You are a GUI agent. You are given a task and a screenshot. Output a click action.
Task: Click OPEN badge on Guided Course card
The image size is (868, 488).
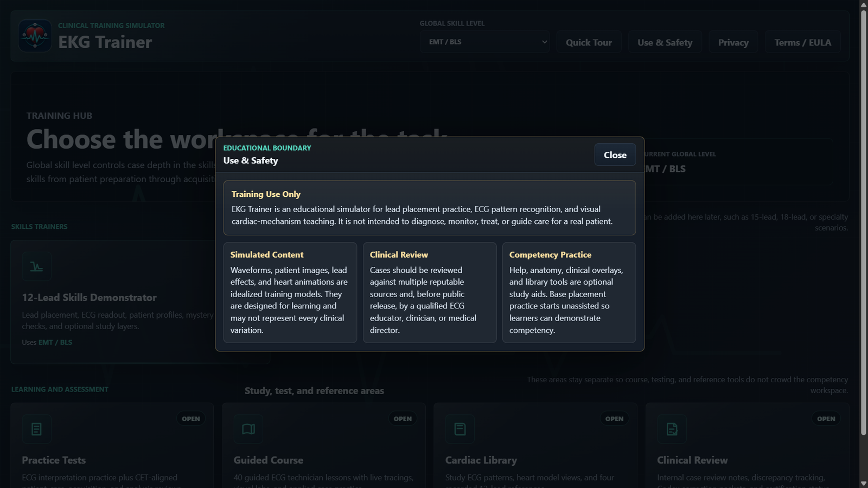(403, 419)
